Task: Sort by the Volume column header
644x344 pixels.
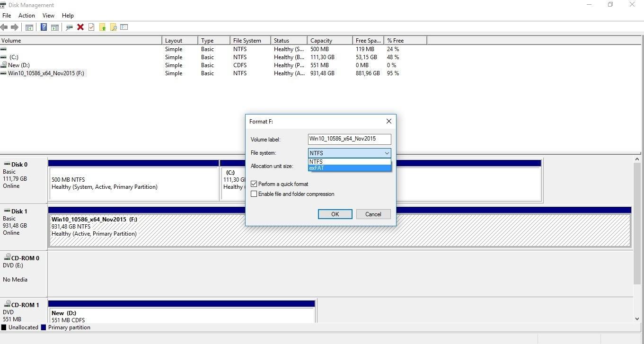Action: (x=81, y=41)
